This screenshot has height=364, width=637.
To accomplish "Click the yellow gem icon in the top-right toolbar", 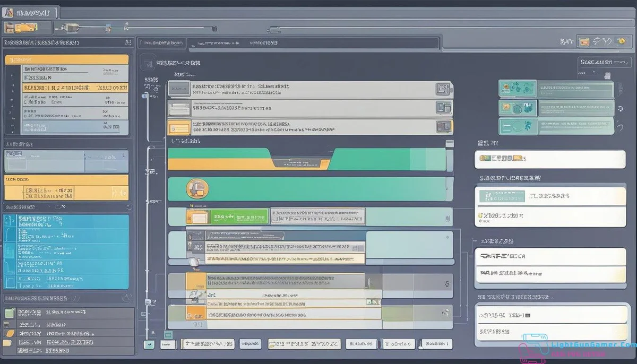I will point(621,40).
